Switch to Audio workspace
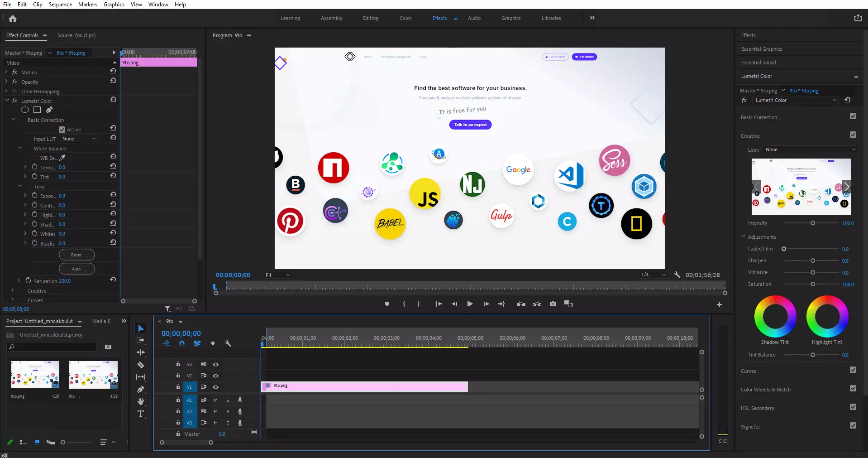The width and height of the screenshot is (868, 458). (x=474, y=18)
